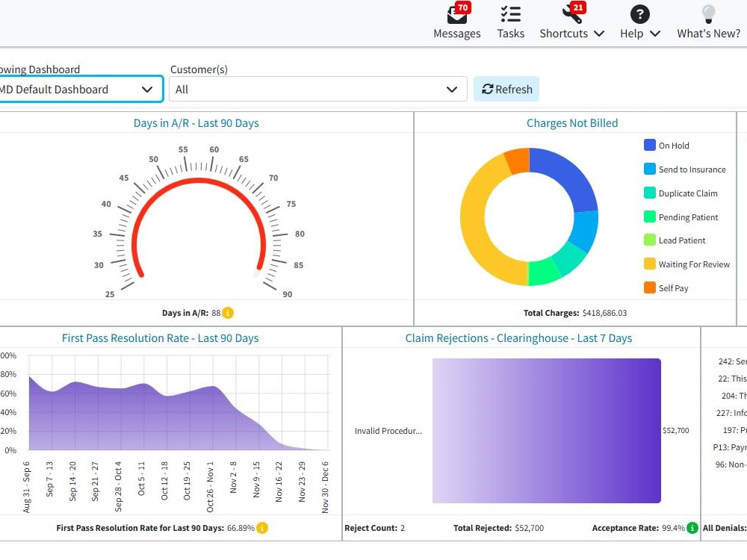This screenshot has width=747, height=560.
Task: Click the red Days in A/R gauge arc
Action: tap(199, 181)
